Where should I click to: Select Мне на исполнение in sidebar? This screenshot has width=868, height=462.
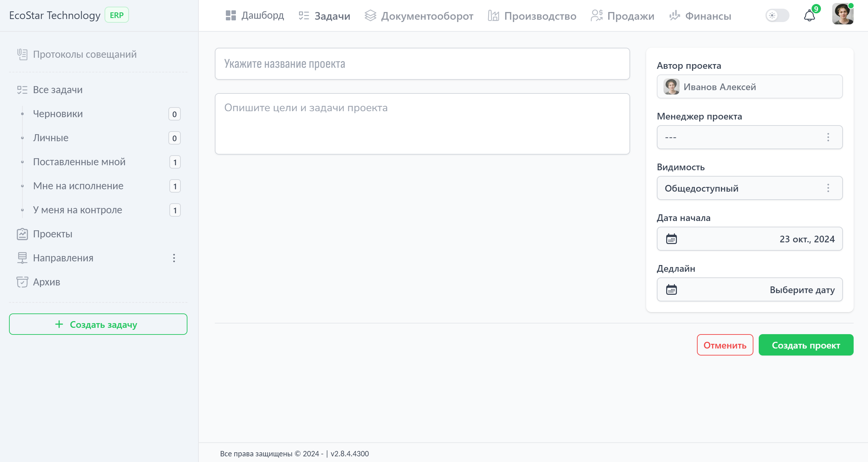point(78,186)
